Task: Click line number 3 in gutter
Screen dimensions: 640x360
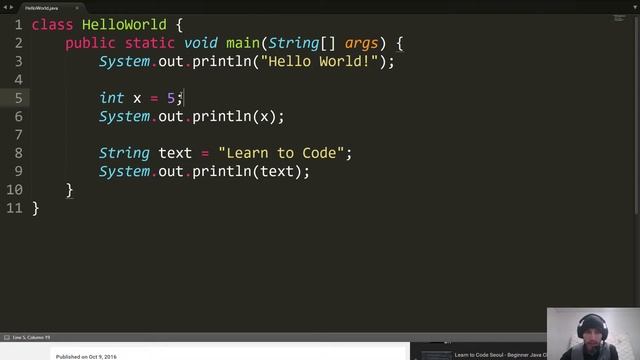Action: click(x=18, y=62)
